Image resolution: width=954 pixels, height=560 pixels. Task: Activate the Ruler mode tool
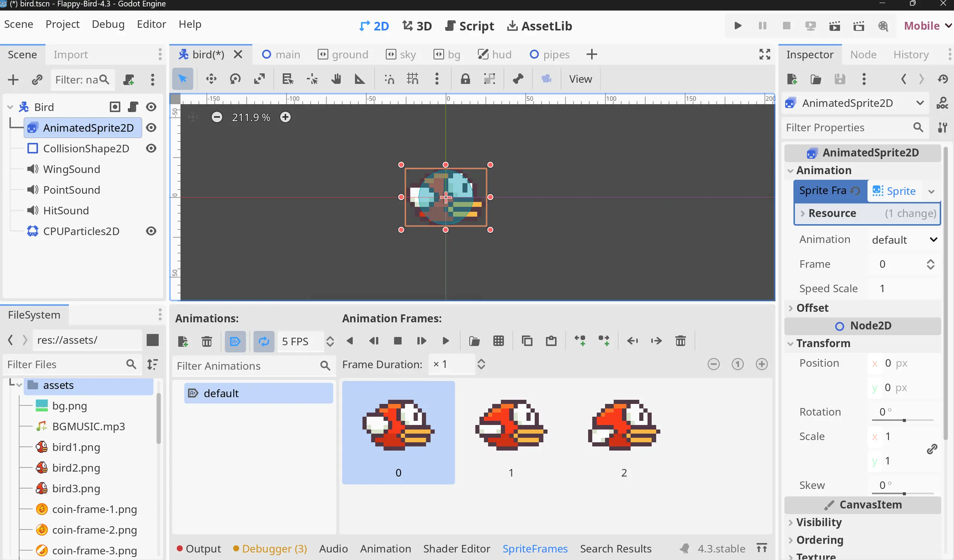point(359,79)
